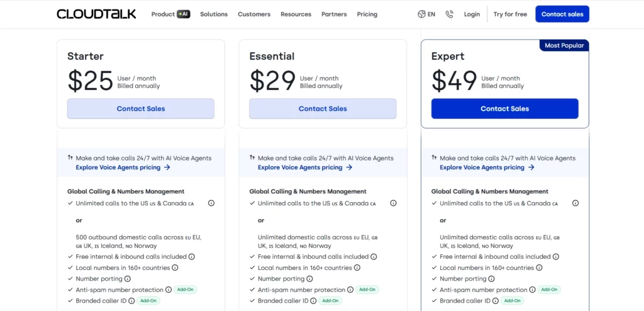Click the Login link
This screenshot has height=311, width=644.
pyautogui.click(x=472, y=14)
